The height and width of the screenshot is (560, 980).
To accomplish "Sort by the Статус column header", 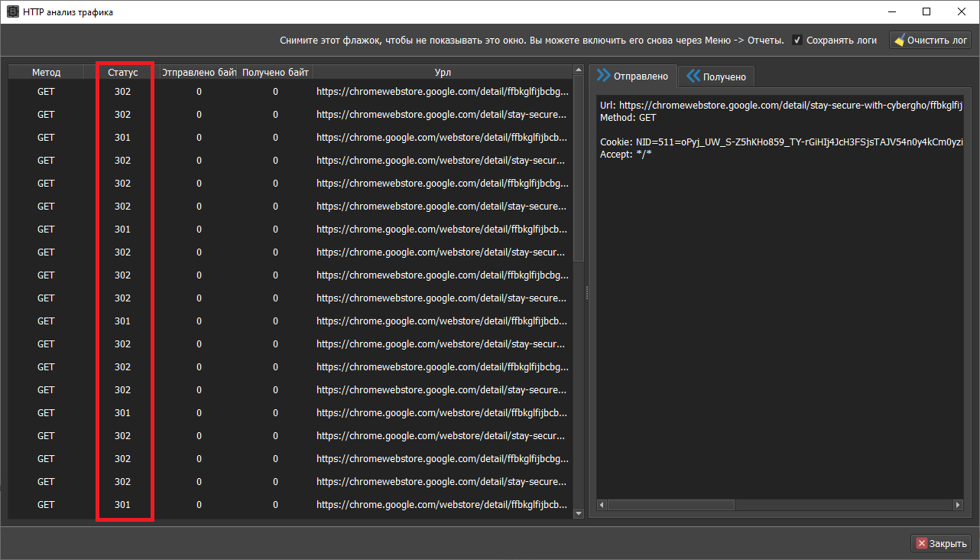I will tap(122, 72).
